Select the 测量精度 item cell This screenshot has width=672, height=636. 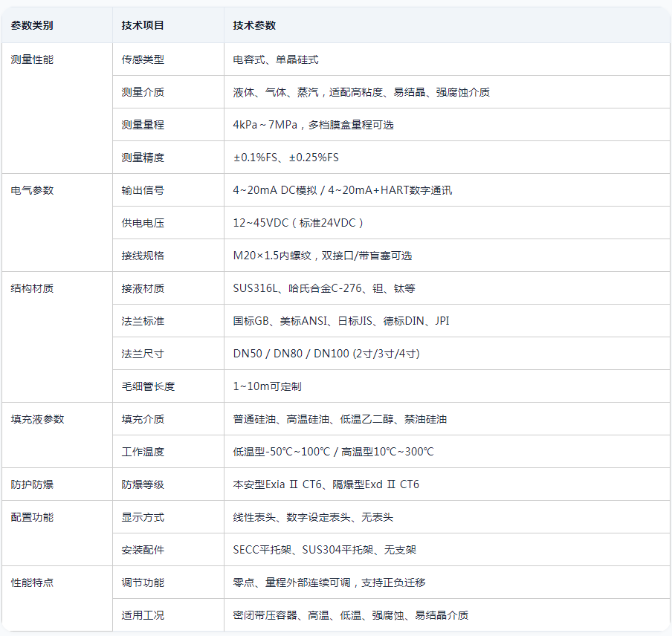coord(169,158)
